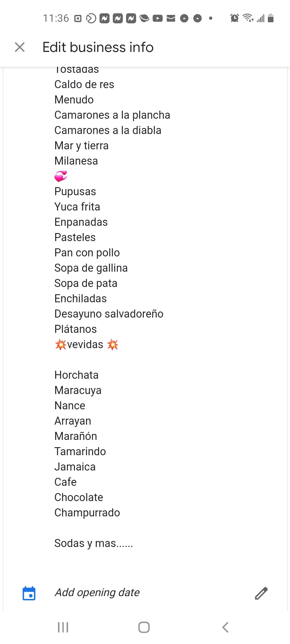The width and height of the screenshot is (290, 644).
Task: Tap the 'Horchata' line in description
Action: [77, 375]
